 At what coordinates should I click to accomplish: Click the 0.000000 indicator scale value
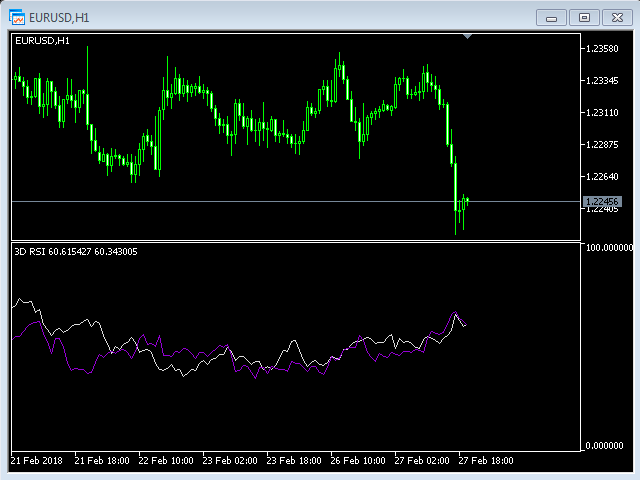(x=604, y=445)
